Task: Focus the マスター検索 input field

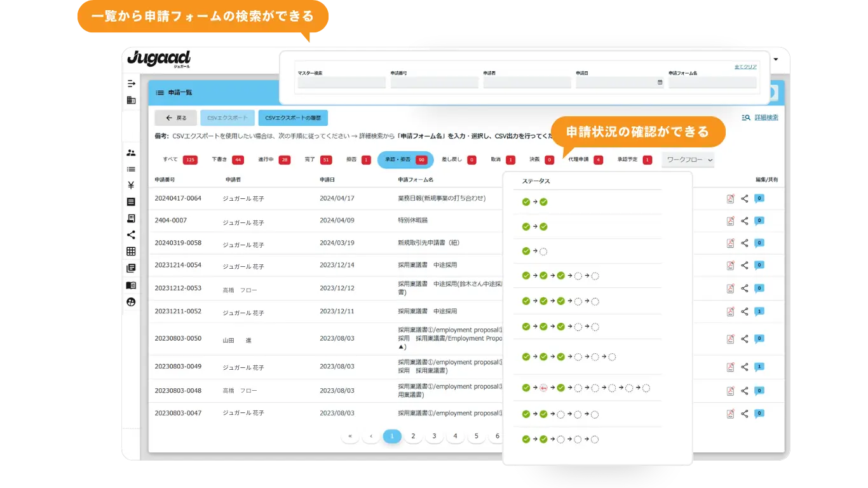Action: (342, 83)
